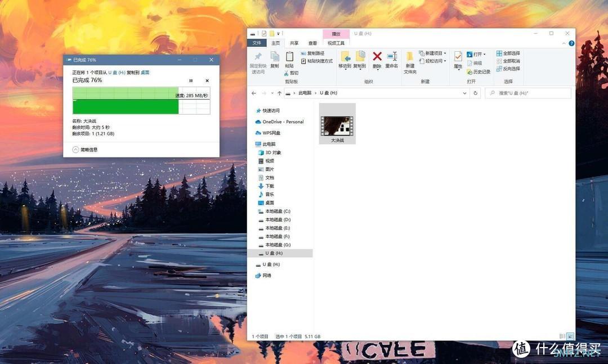Click U 盘 (H:) in address breadcrumb

pos(328,93)
